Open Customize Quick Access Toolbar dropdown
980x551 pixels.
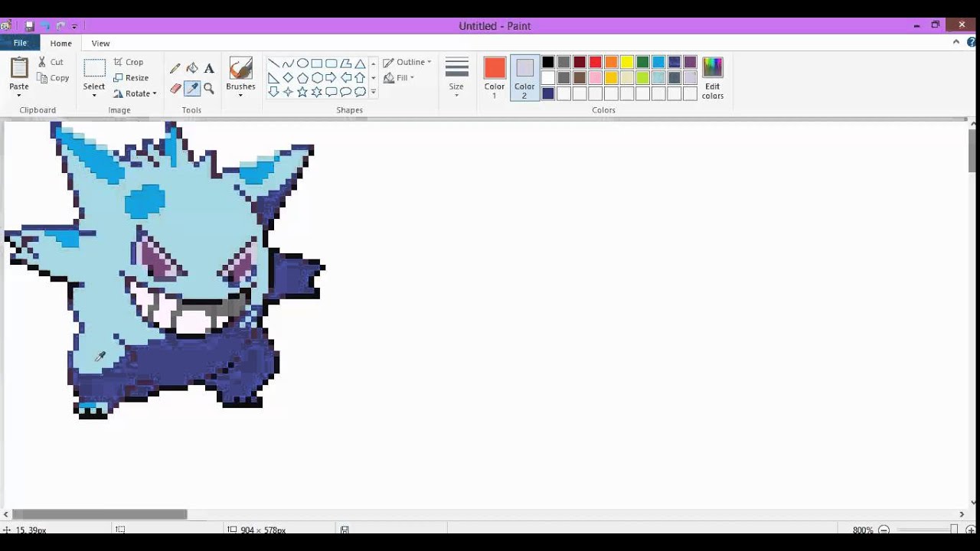point(74,27)
